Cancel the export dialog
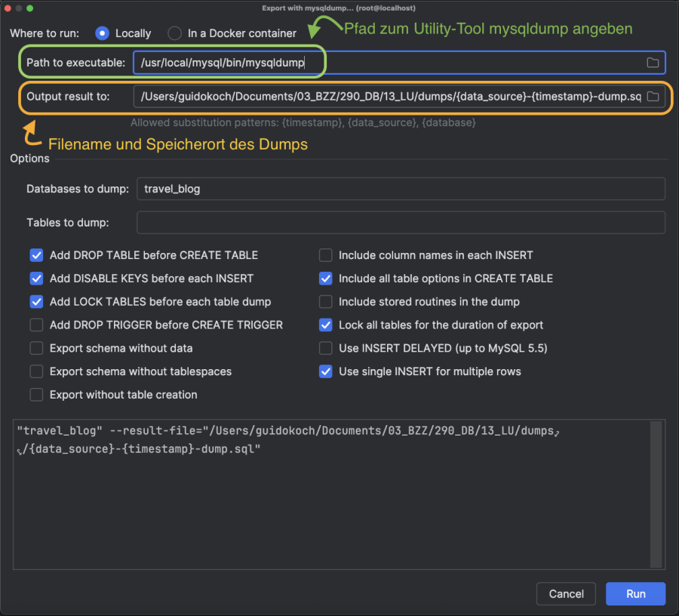This screenshot has height=616, width=679. tap(566, 594)
